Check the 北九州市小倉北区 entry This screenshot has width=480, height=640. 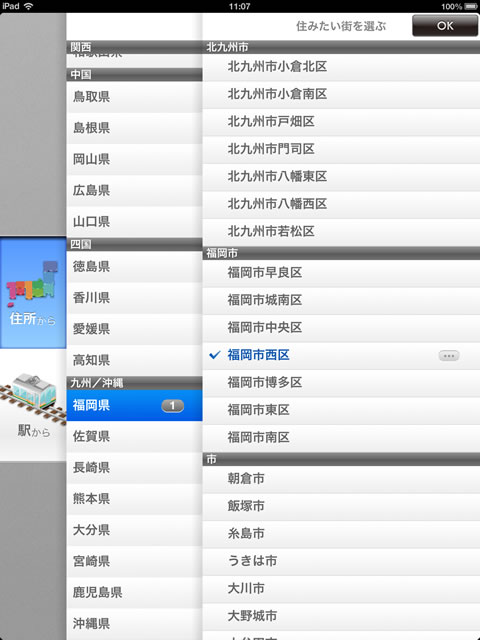tap(341, 67)
